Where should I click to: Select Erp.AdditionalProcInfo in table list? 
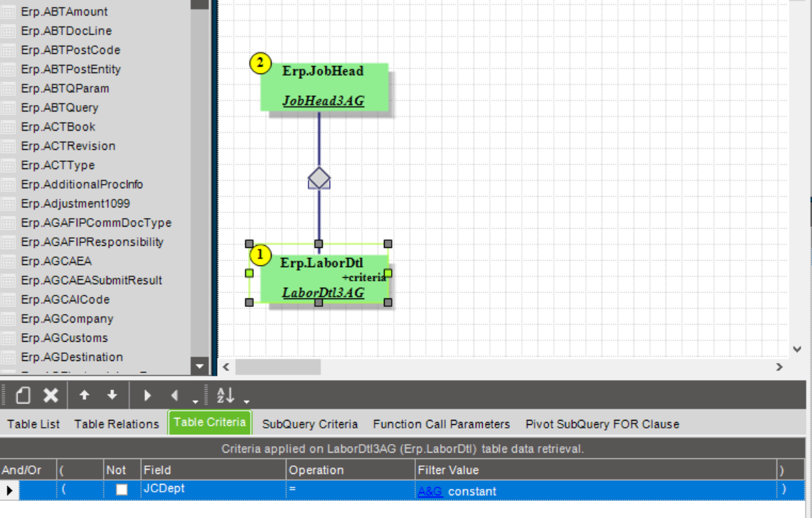click(82, 184)
